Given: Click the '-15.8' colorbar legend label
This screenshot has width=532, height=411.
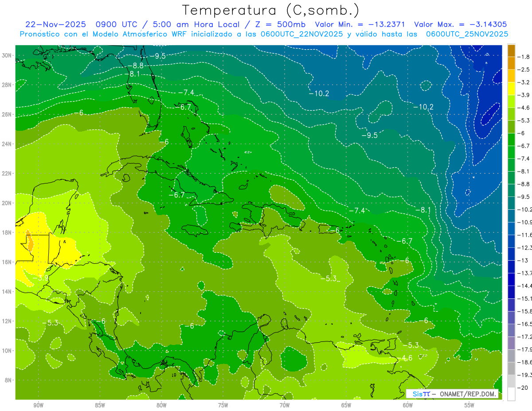Looking at the screenshot, I should 524,311.
